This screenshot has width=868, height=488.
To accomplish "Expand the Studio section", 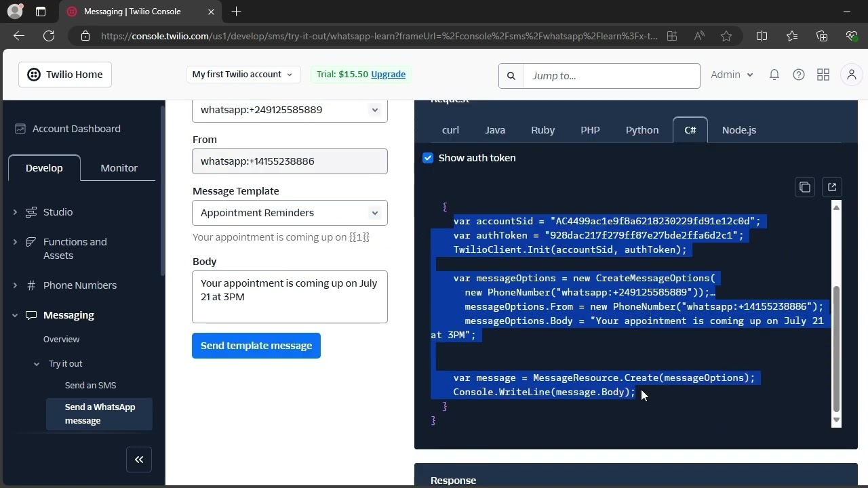I will 15,212.
